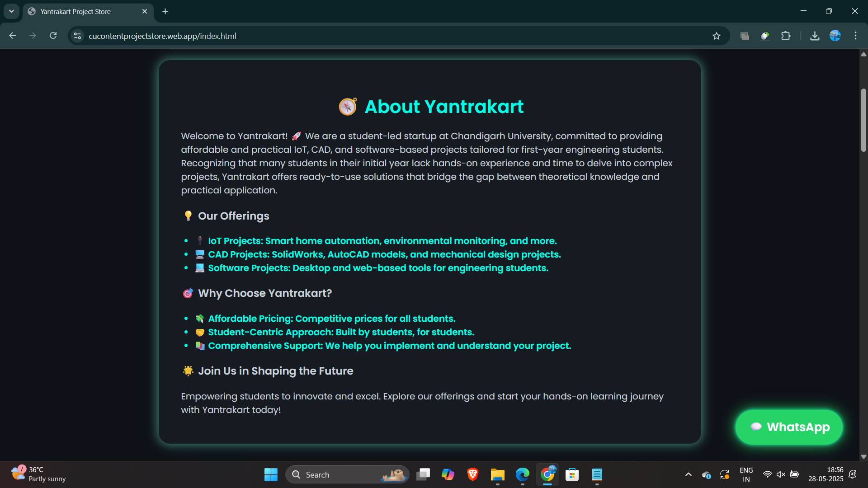Bookmark this page with star icon
The width and height of the screenshot is (868, 488).
[x=716, y=36]
